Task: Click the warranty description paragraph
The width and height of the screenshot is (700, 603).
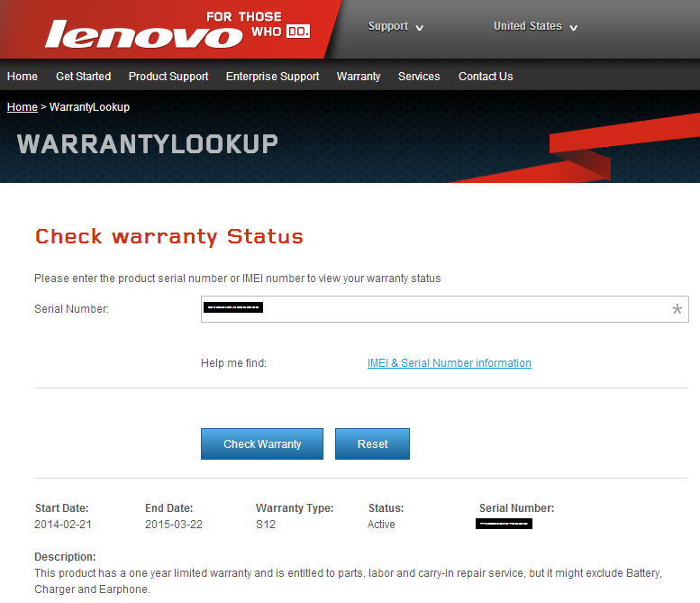Action: pyautogui.click(x=349, y=581)
